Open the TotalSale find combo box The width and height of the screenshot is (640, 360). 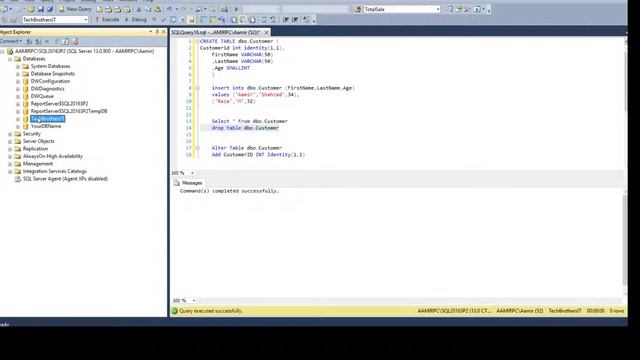(x=438, y=9)
